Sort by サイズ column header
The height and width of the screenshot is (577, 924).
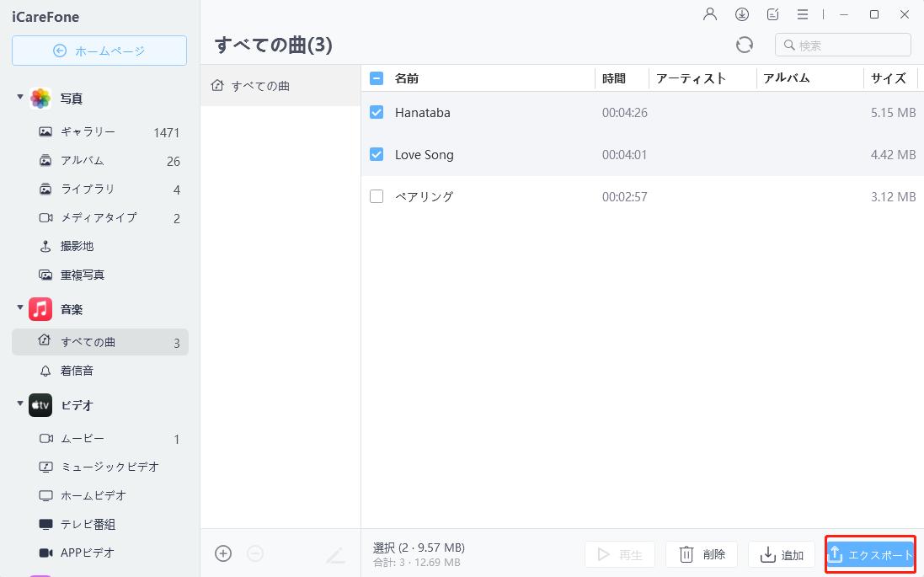888,78
